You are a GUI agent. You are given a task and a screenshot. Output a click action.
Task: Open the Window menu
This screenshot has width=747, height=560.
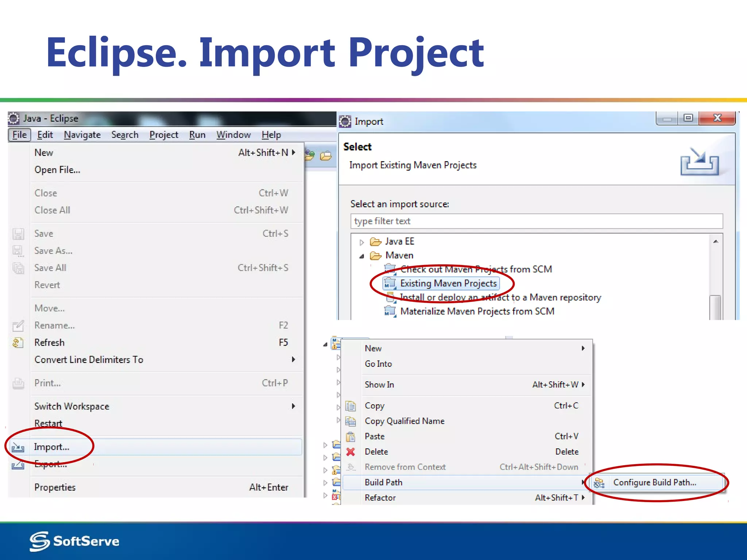coord(233,135)
